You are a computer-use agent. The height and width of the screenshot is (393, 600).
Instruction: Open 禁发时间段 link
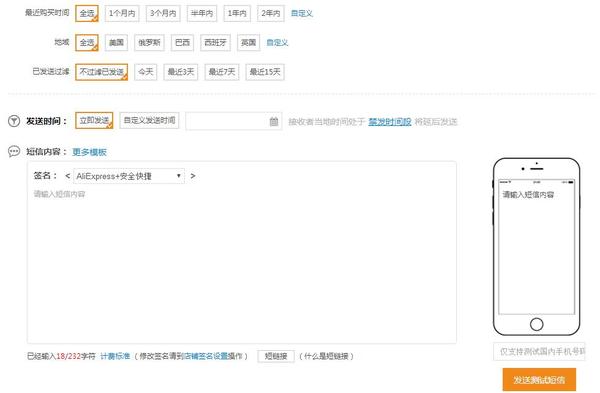pos(390,122)
